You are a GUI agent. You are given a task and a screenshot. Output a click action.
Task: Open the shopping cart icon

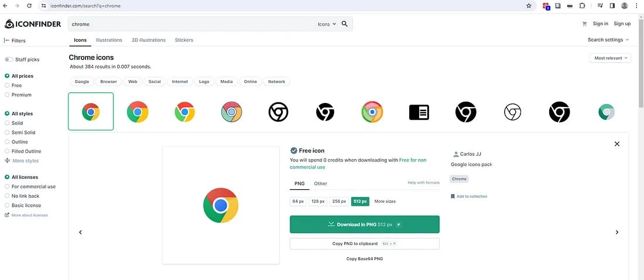click(584, 24)
